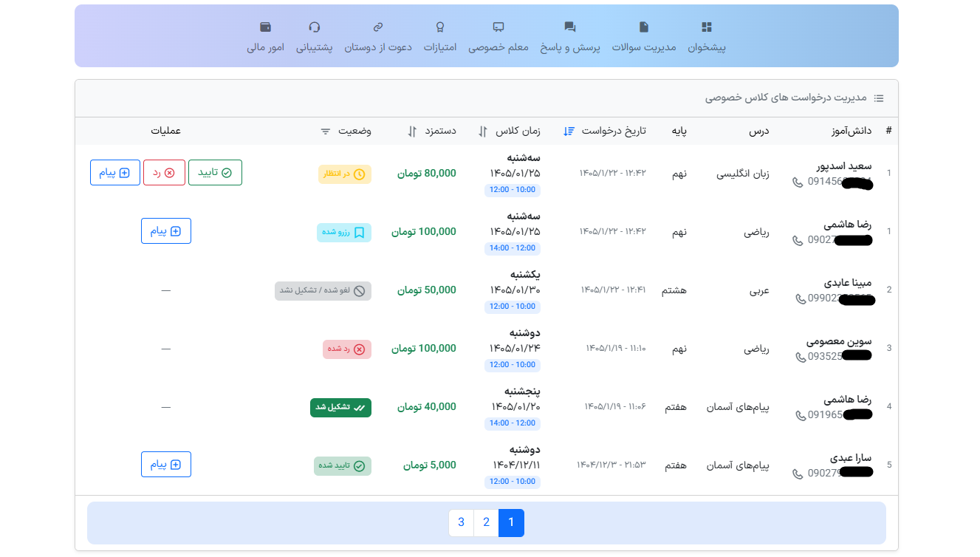Click the 40,000 تومان fee
The height and width of the screenshot is (557, 980).
pos(427,407)
